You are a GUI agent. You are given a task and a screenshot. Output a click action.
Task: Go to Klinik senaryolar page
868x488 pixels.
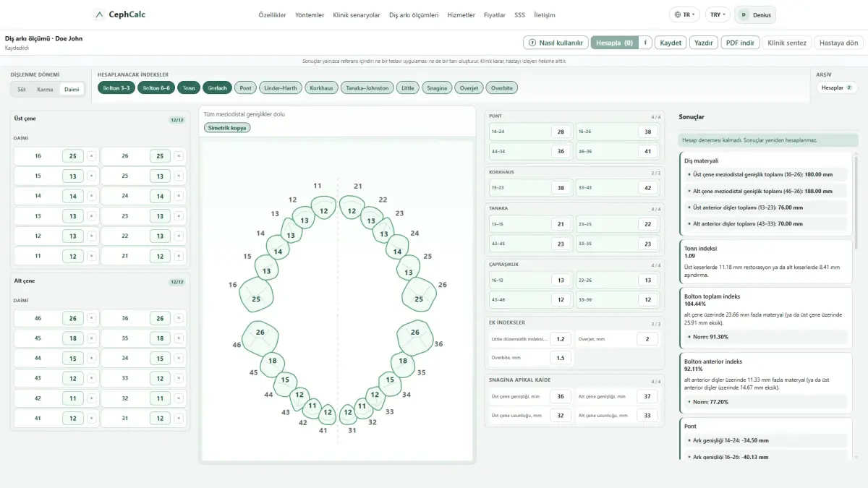click(357, 14)
